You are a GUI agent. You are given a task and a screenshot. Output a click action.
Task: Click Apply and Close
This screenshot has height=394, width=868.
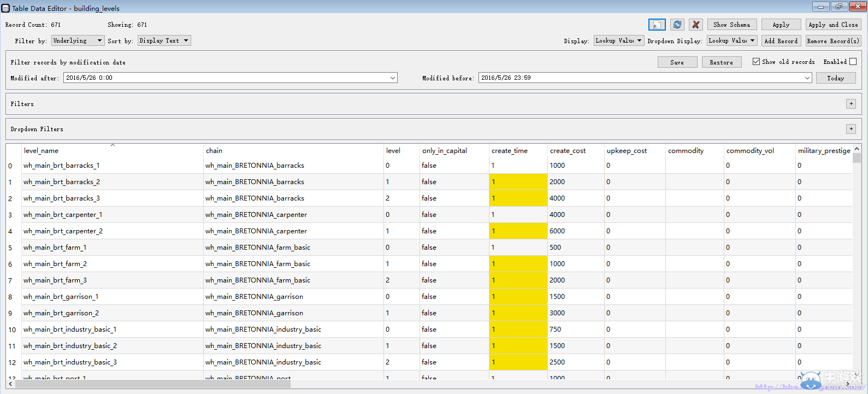[x=833, y=25]
